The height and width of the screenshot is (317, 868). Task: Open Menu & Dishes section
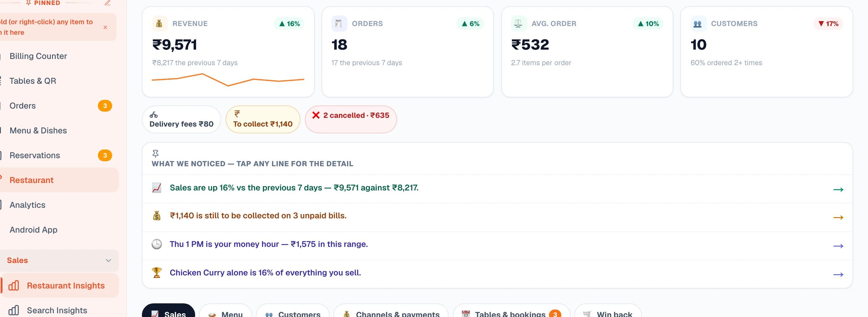tap(38, 131)
